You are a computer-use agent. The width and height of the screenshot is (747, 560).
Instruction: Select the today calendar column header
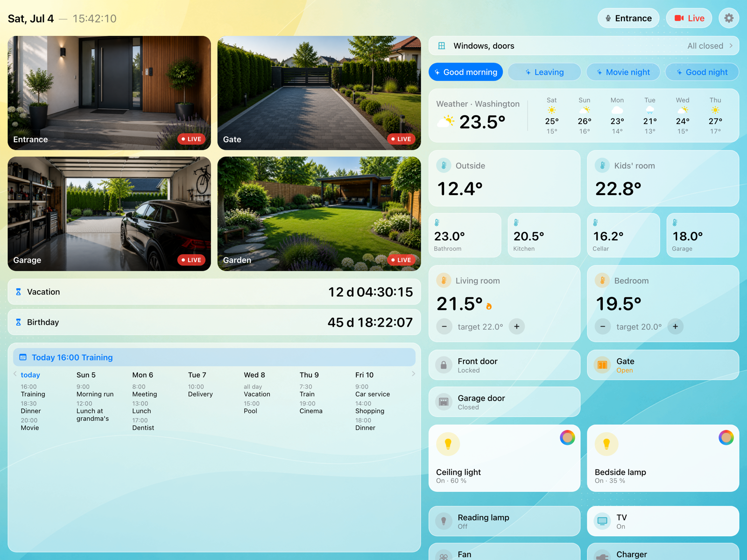pyautogui.click(x=30, y=375)
